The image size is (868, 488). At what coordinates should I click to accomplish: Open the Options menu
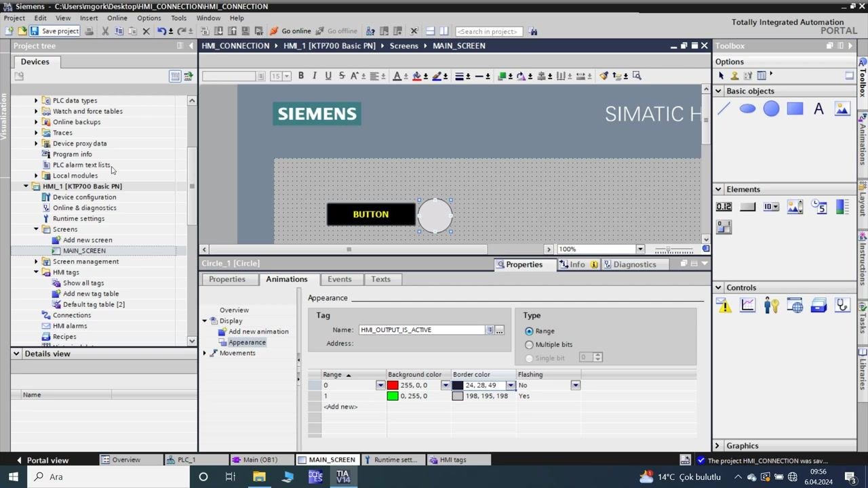click(x=149, y=18)
